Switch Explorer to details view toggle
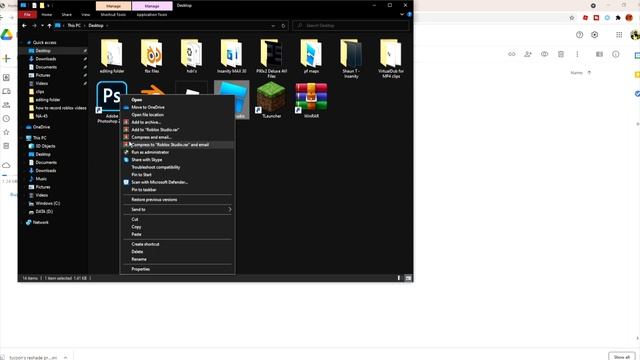Viewport: 640px width, 360px height. (x=399, y=278)
